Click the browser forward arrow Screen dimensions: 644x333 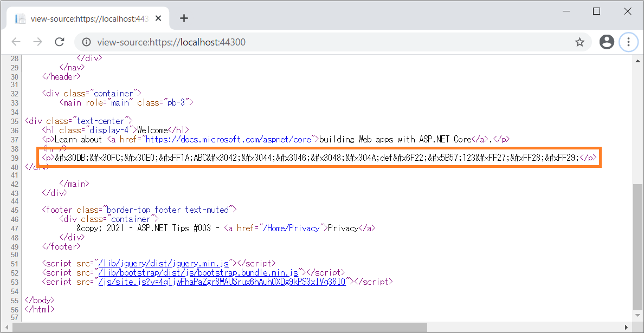[x=38, y=42]
